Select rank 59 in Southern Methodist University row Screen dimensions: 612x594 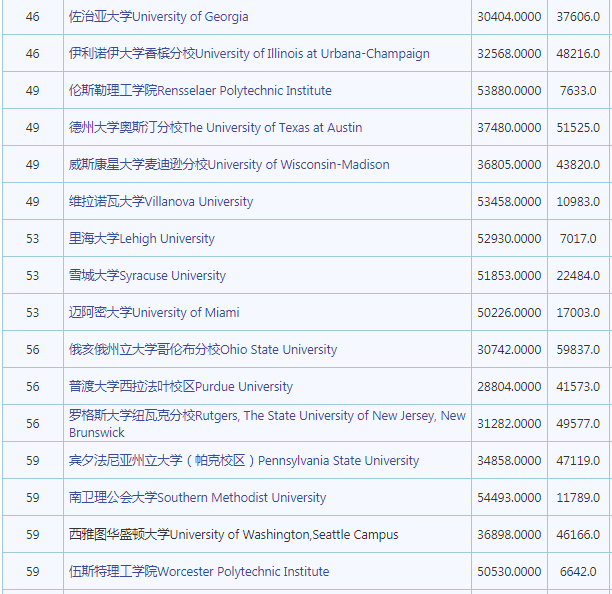tap(33, 498)
